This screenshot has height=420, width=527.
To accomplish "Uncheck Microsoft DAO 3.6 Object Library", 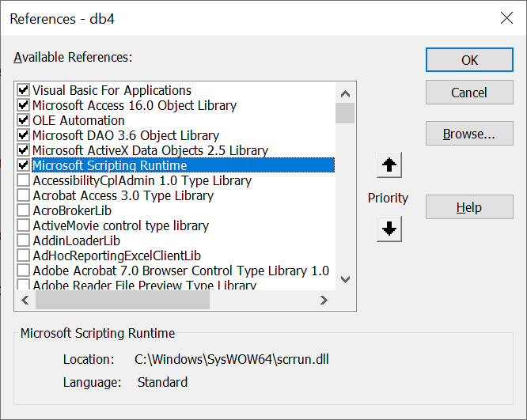I will point(23,135).
